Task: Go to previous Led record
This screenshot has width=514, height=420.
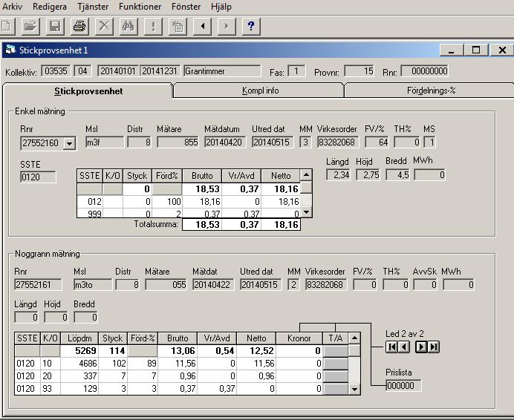Action: coord(404,347)
